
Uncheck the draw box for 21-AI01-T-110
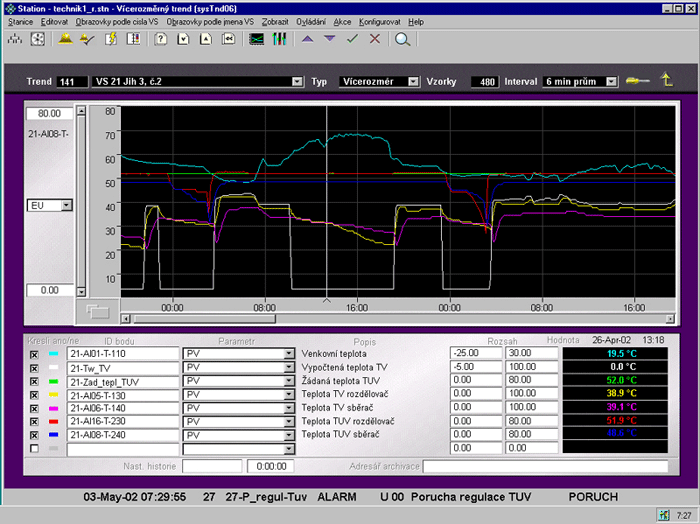(33, 354)
